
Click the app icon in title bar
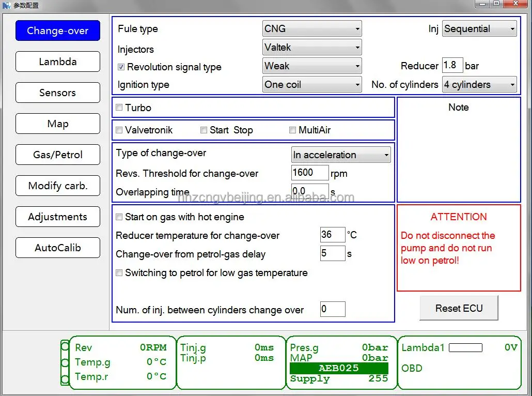click(x=6, y=5)
